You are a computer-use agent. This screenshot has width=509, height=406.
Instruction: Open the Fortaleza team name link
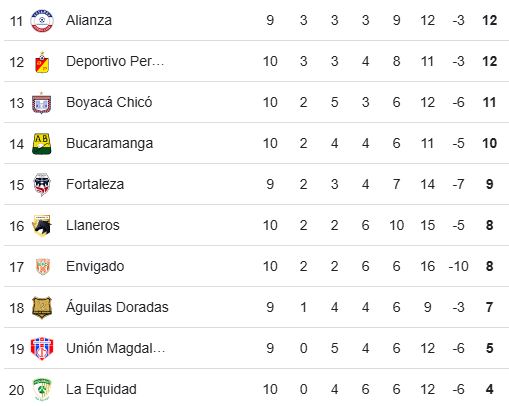(x=95, y=184)
